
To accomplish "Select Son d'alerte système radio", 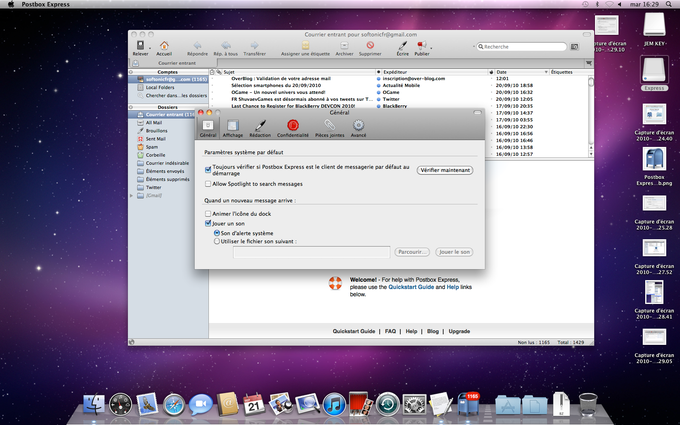I will (217, 233).
